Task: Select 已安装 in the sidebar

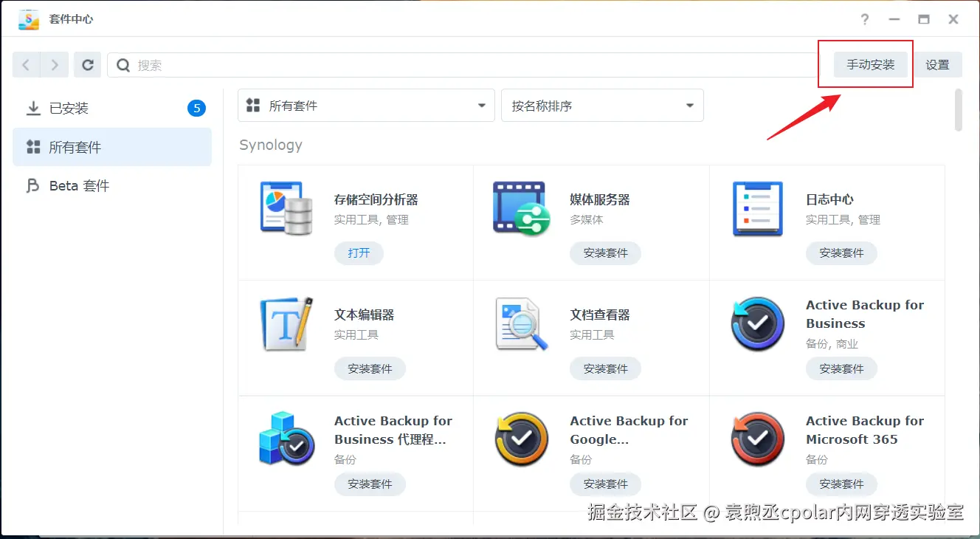Action: point(112,109)
